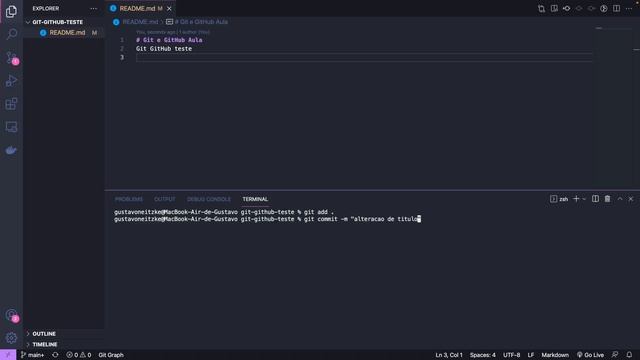Click README.md in the breadcrumb
Viewport: 640px width, 360px height.
140,22
